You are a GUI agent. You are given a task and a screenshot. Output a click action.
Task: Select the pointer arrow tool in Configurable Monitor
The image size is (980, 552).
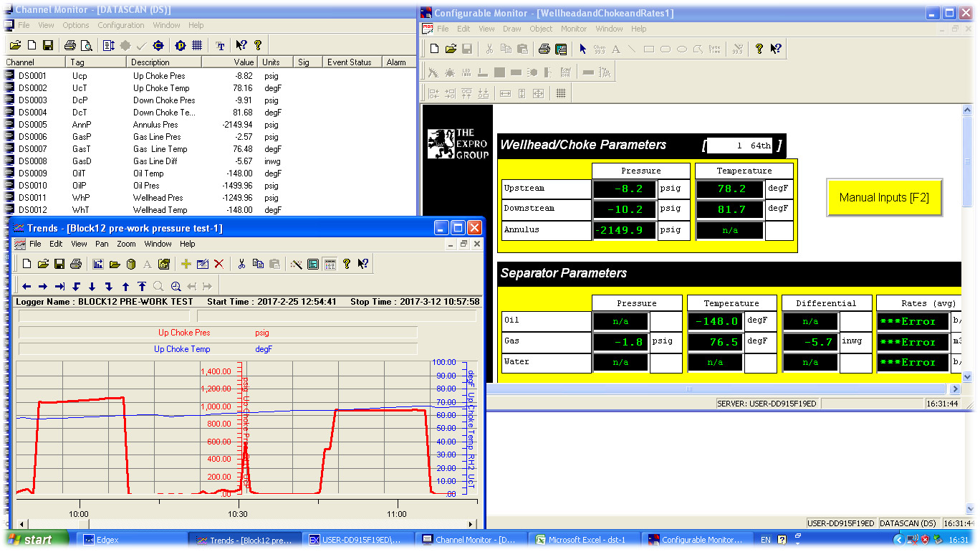tap(582, 49)
